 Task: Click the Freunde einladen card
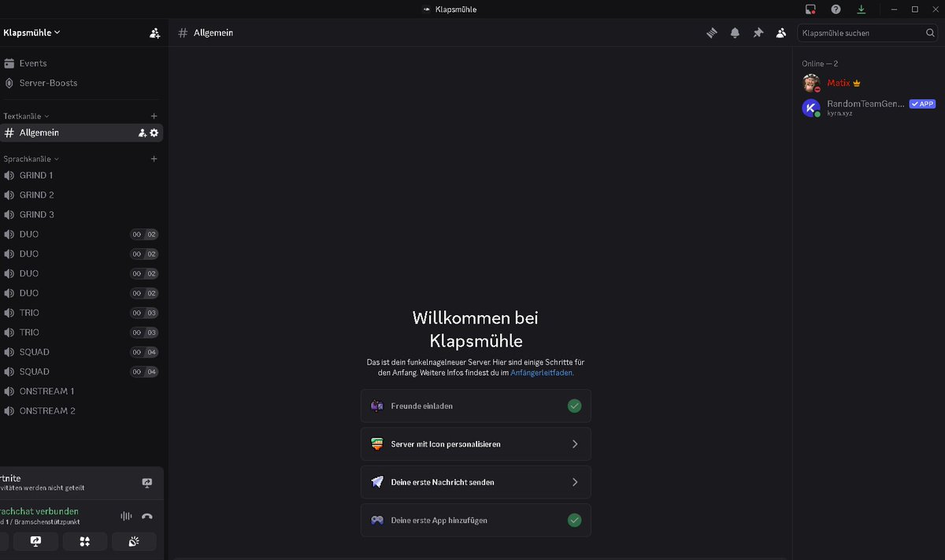[x=476, y=406]
